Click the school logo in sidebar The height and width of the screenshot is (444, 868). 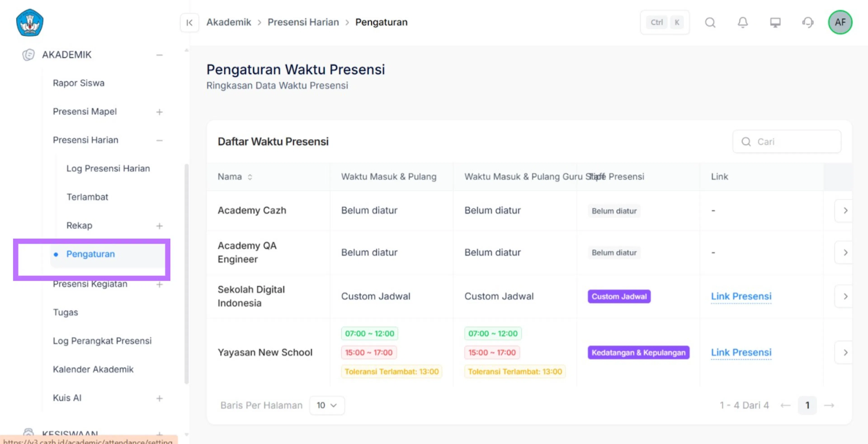coord(30,23)
